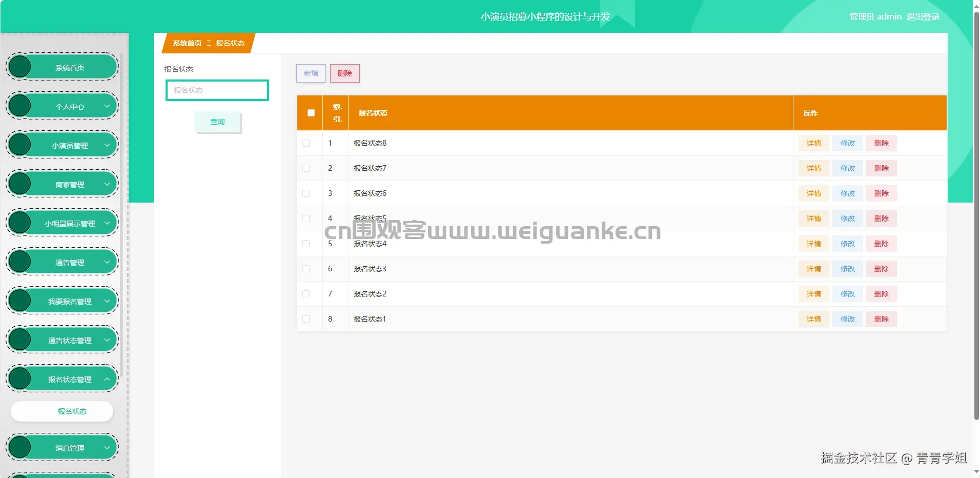Click 修改 for 报名状态8
Screen dimensions: 980x478
coord(848,143)
